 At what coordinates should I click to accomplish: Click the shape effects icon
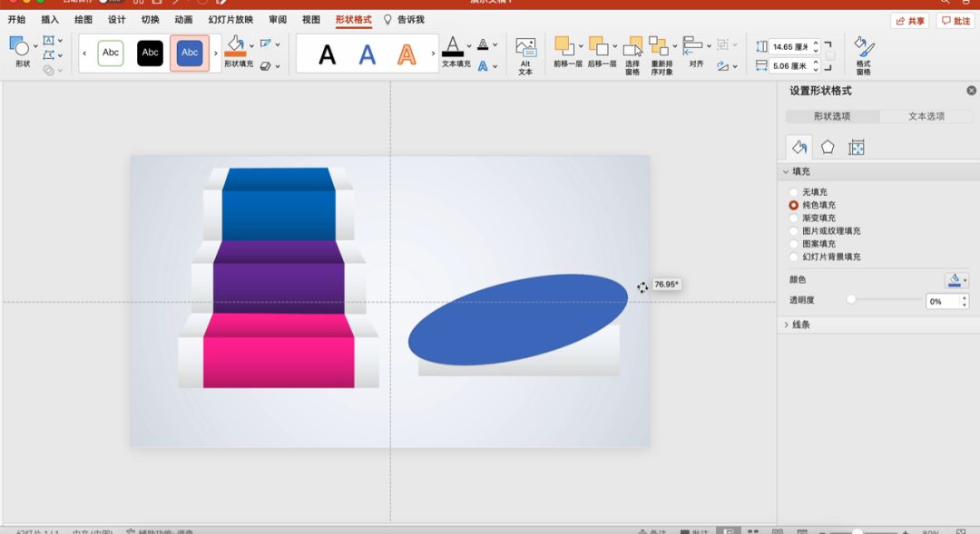click(x=266, y=65)
